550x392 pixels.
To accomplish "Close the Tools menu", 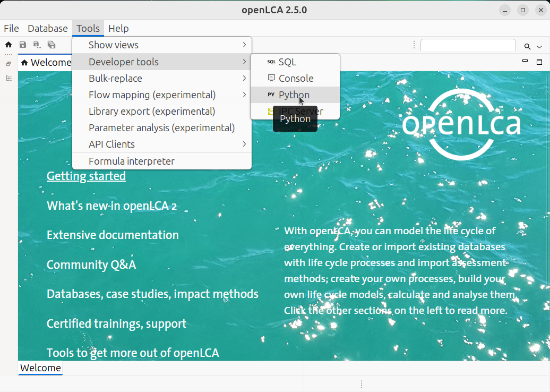I will click(x=88, y=29).
